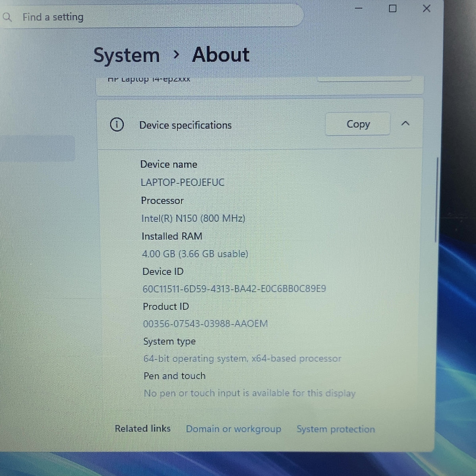Click the Product ID label

(166, 307)
